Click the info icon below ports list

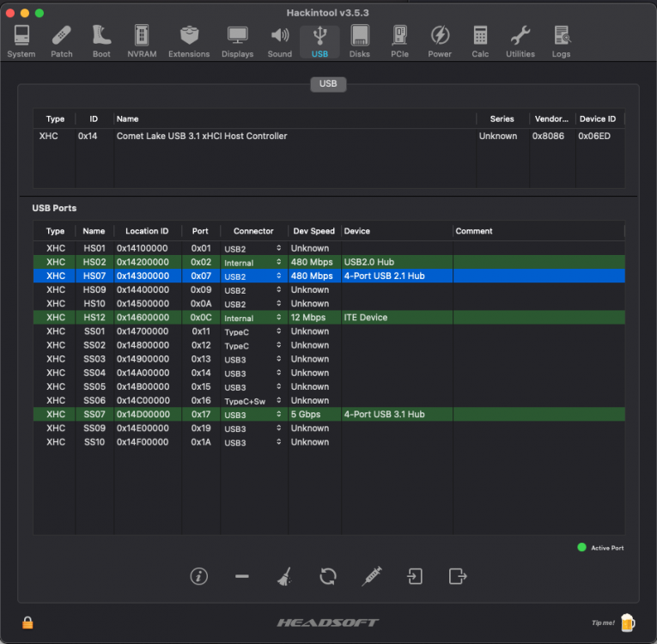pos(198,576)
